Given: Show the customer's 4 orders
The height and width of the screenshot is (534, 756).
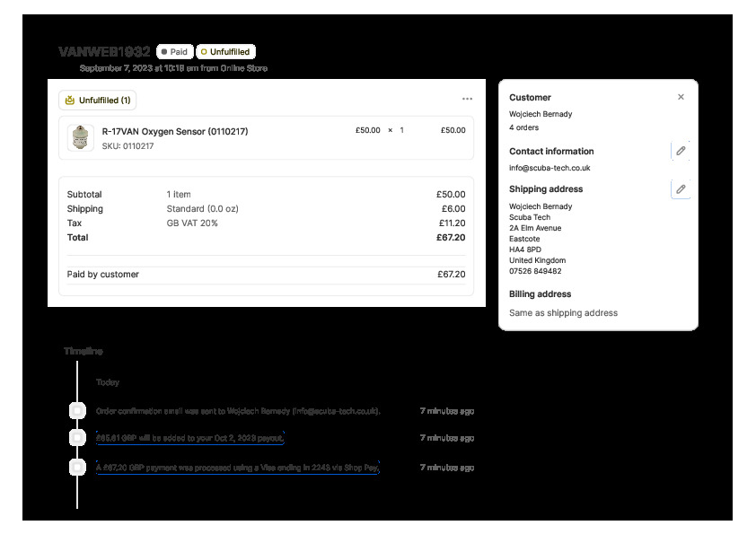Looking at the screenshot, I should pyautogui.click(x=524, y=128).
